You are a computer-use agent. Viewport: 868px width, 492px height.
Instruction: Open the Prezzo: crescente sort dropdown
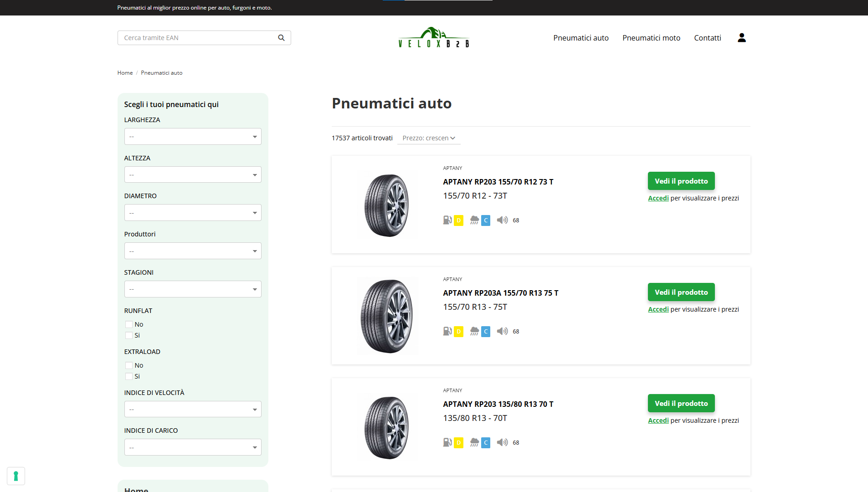click(429, 138)
